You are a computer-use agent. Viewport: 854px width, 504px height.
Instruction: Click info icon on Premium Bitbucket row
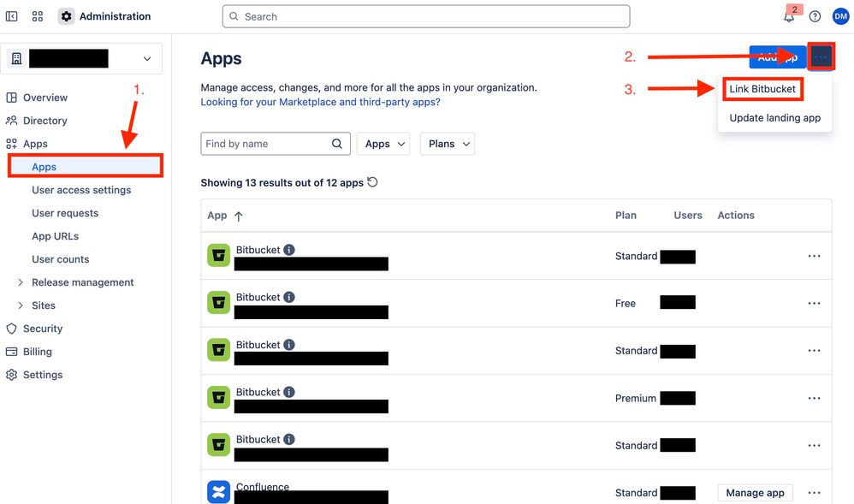pyautogui.click(x=289, y=392)
